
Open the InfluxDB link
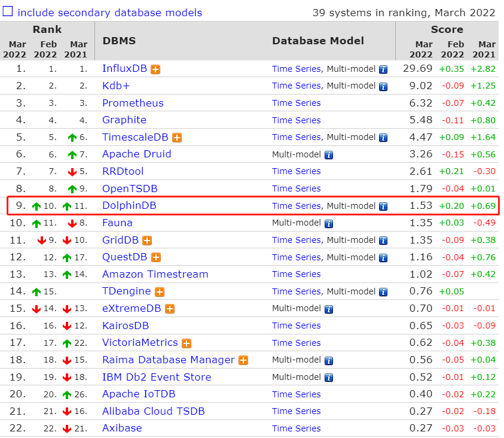click(124, 68)
